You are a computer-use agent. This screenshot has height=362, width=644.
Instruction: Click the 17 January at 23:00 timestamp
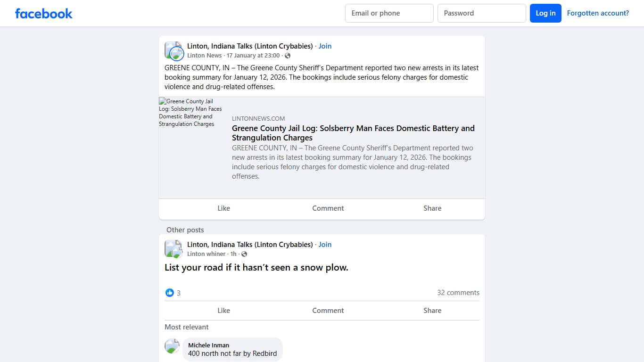pos(255,55)
